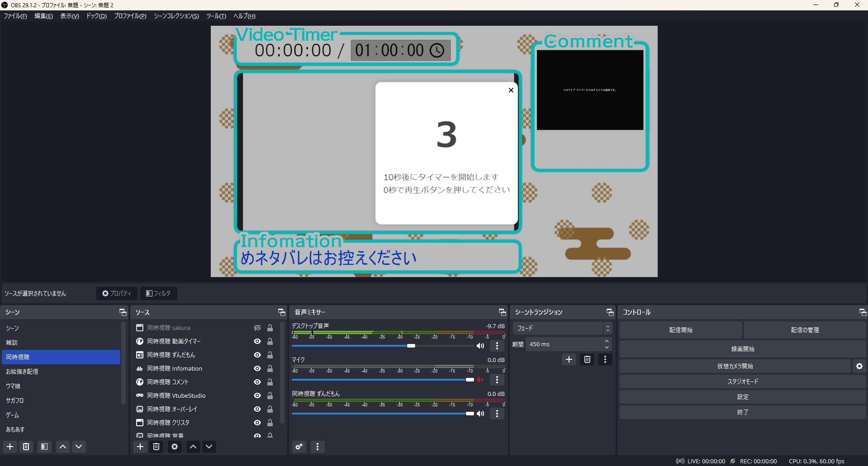Screen dimensions: 868x466
Task: Add a new scene with plus icon
Action: tap(10, 447)
